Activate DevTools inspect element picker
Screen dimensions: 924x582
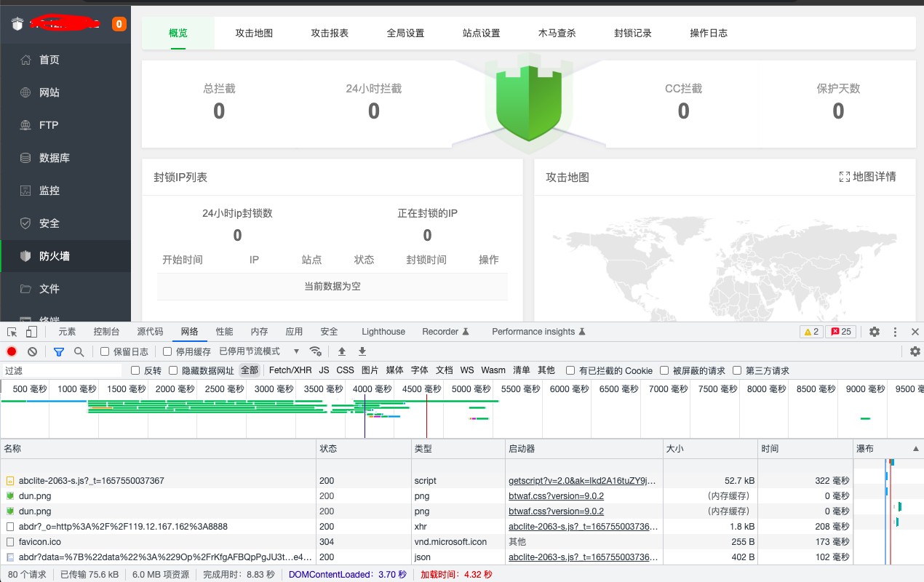pyautogui.click(x=12, y=332)
